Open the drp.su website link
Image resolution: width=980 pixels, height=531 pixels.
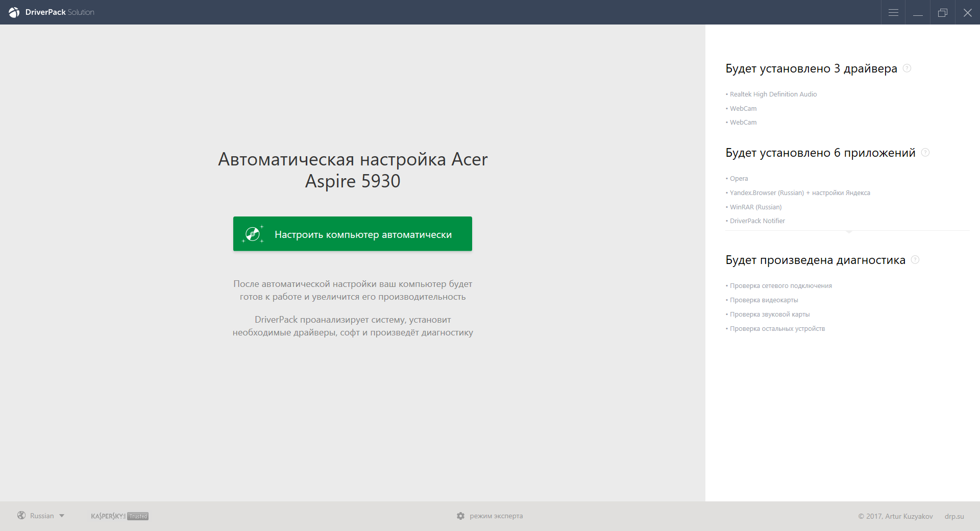pos(954,516)
